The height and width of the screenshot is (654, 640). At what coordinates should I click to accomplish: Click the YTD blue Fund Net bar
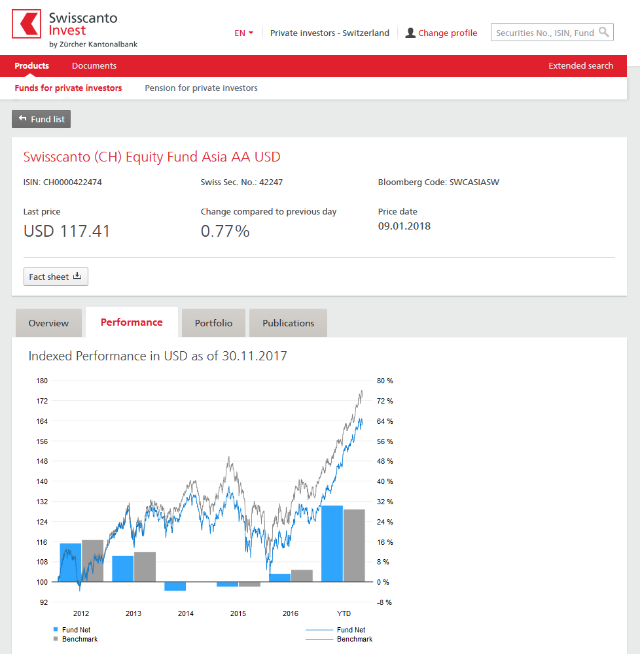(x=332, y=543)
